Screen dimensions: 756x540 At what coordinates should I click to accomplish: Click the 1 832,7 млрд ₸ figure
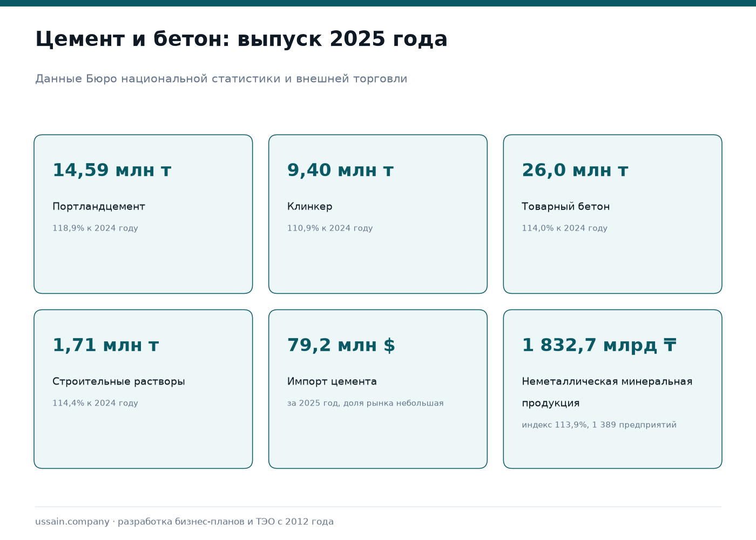pos(599,345)
